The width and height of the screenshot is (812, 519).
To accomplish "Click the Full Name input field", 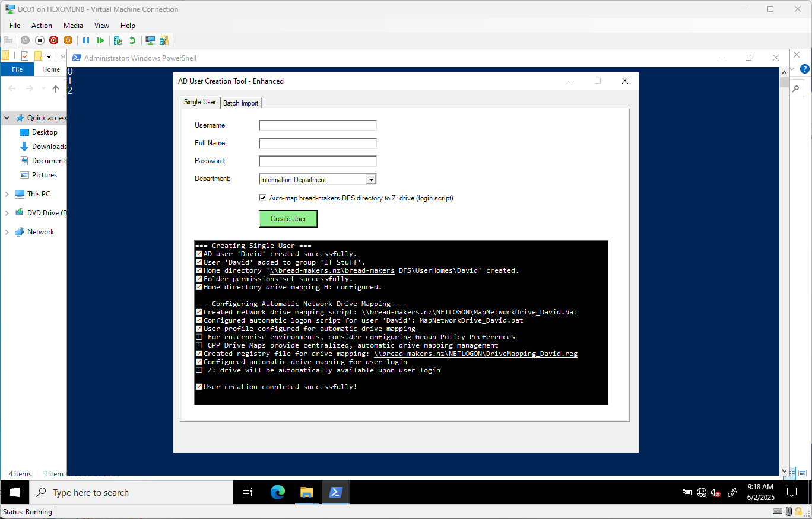I will pyautogui.click(x=318, y=144).
